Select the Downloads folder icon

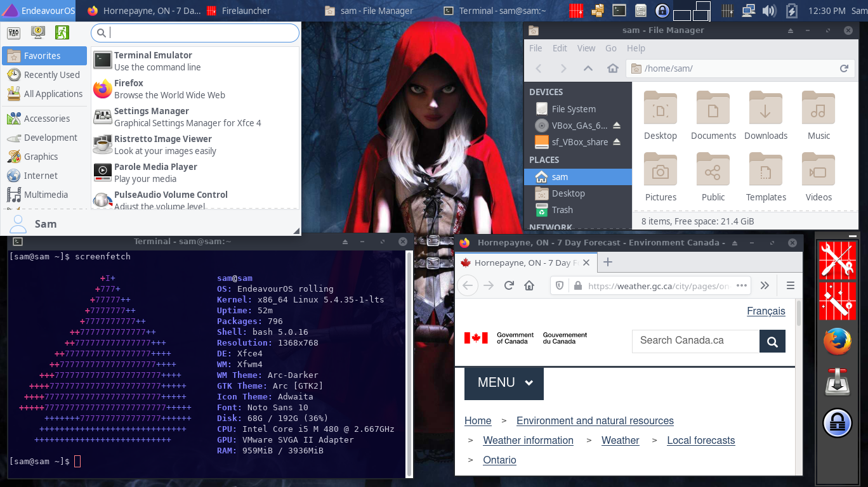766,107
